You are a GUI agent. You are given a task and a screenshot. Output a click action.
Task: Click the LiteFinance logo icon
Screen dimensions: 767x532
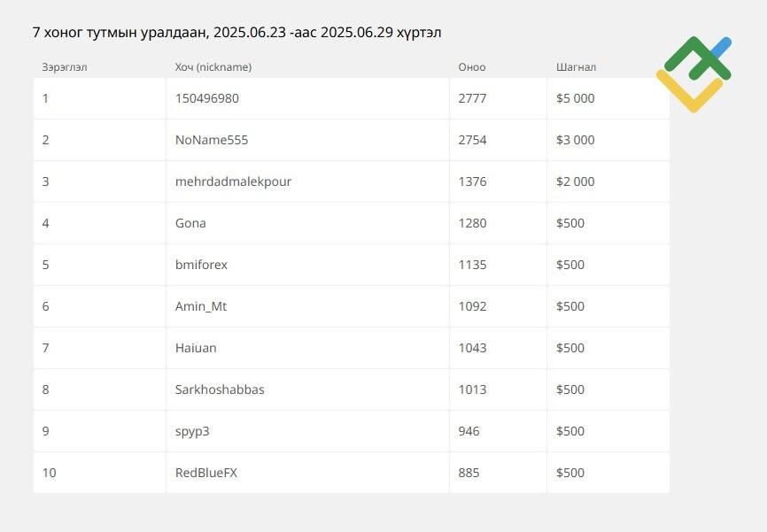pos(693,74)
